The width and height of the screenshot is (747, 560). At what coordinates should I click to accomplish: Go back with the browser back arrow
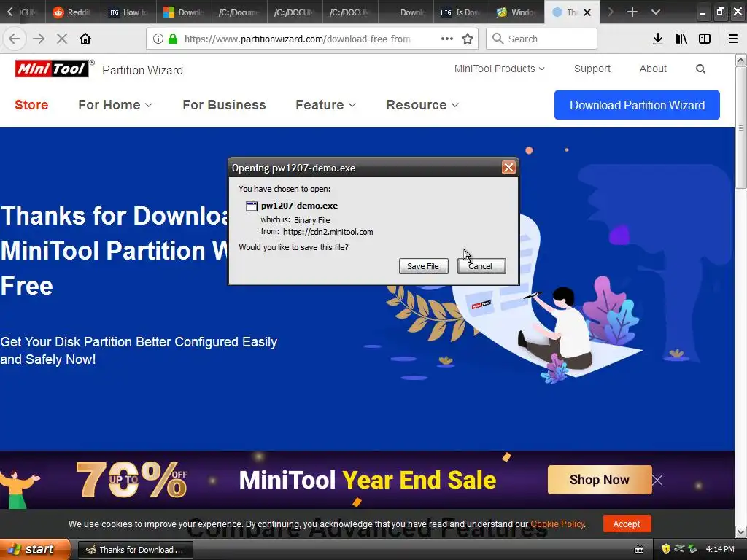[x=15, y=39]
